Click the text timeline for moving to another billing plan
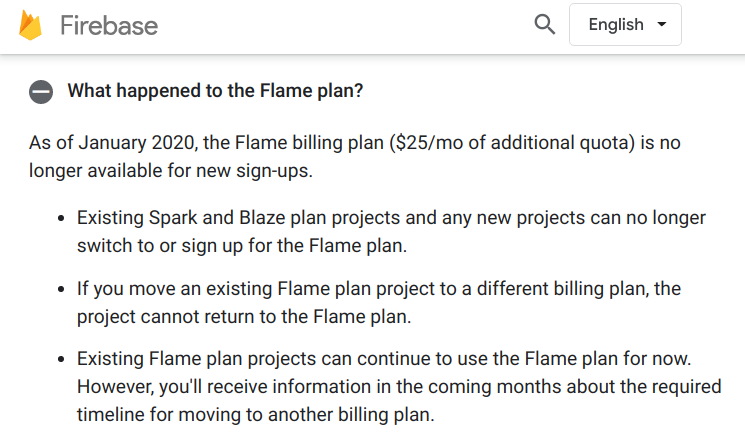This screenshot has width=745, height=445. 256,415
